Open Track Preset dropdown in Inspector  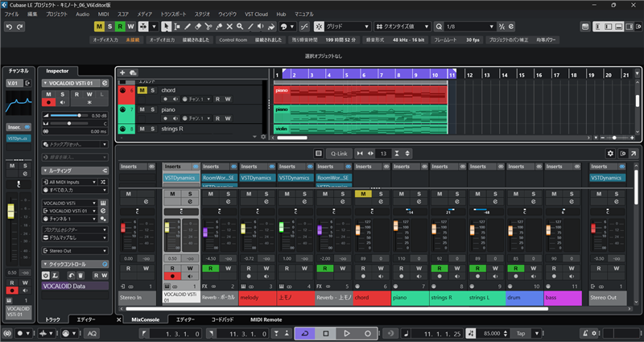[75, 145]
